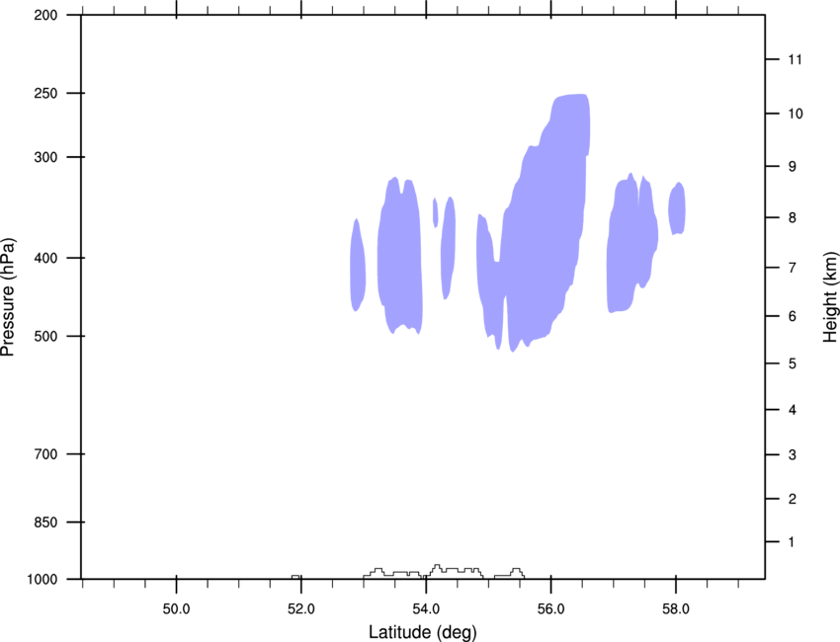Click the 4 km height label
This screenshot has width=840, height=642.
(792, 410)
